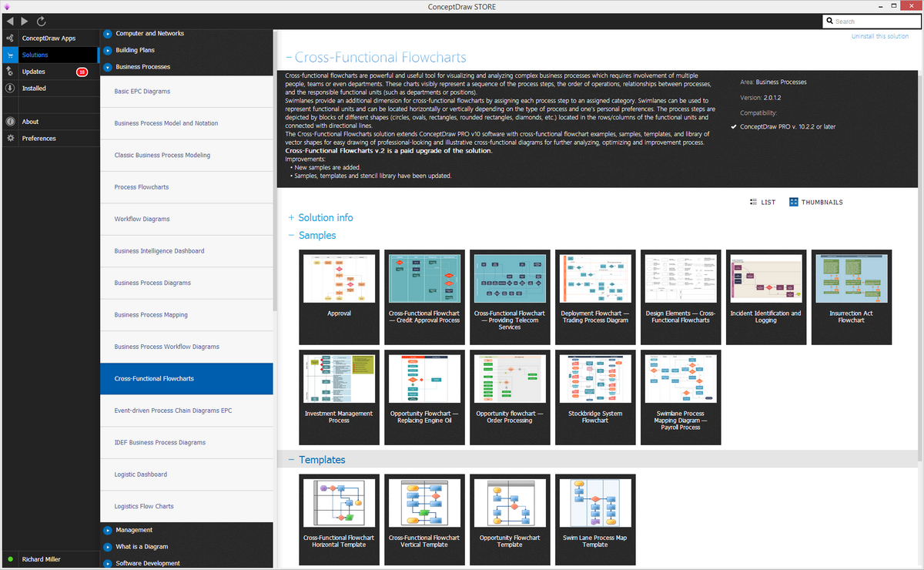Open Swim Lane Process Map Template
The width and height of the screenshot is (924, 570).
(595, 521)
